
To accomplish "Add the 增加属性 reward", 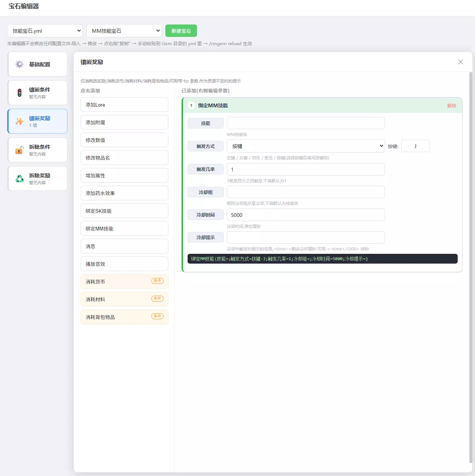I will [x=124, y=175].
